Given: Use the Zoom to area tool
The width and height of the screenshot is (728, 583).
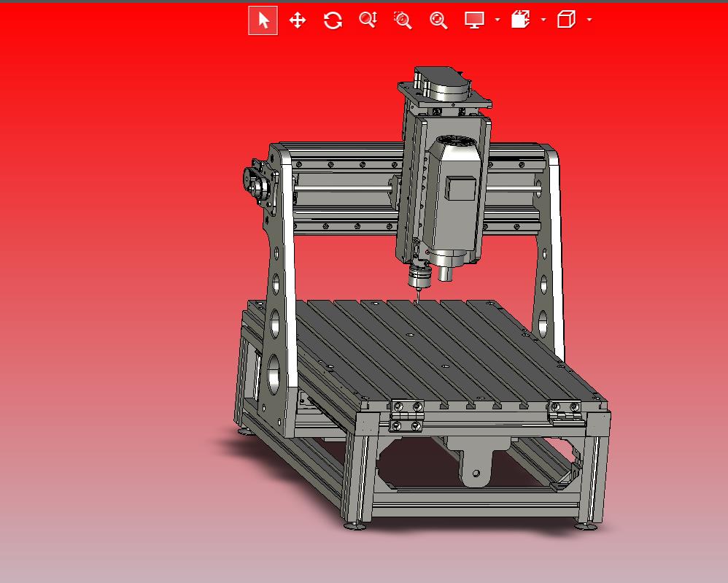Looking at the screenshot, I should (403, 20).
